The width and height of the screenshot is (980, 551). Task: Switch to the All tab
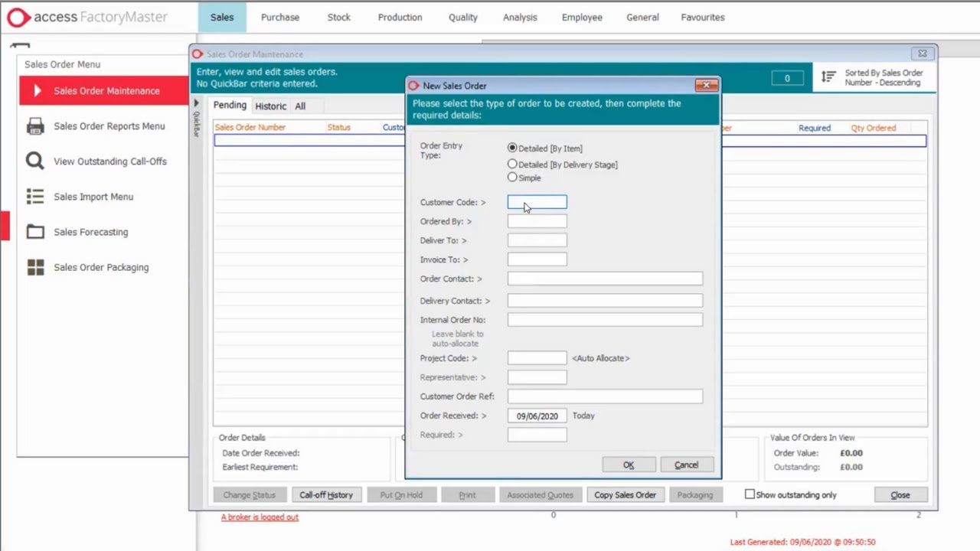300,106
